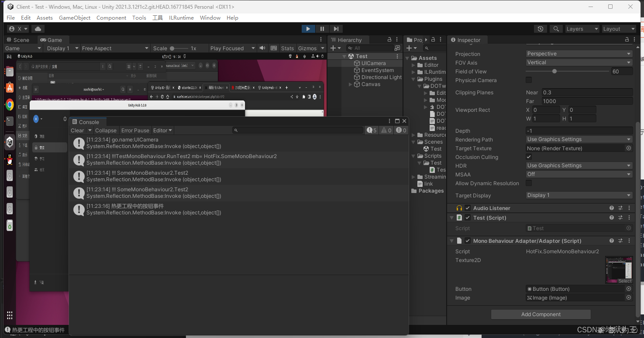Maximize the Console window
This screenshot has height=338, width=644.
(x=397, y=121)
